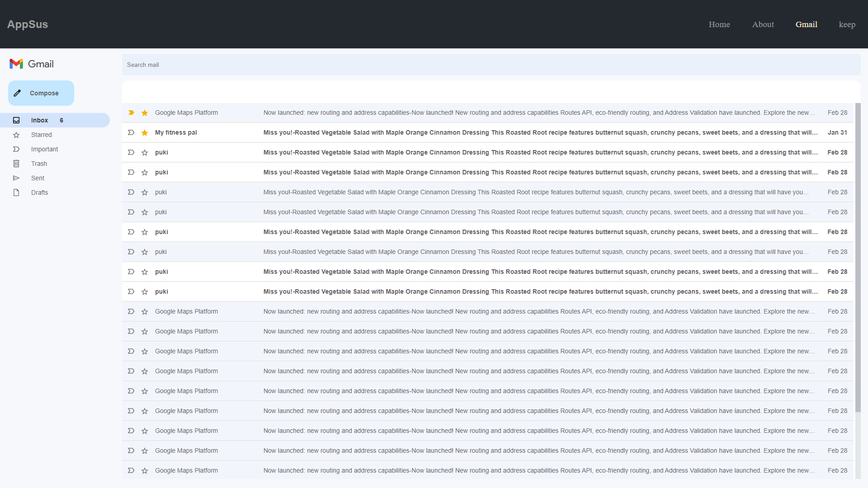The height and width of the screenshot is (488, 868).
Task: Unstar the My fitness pal email
Action: tap(145, 132)
